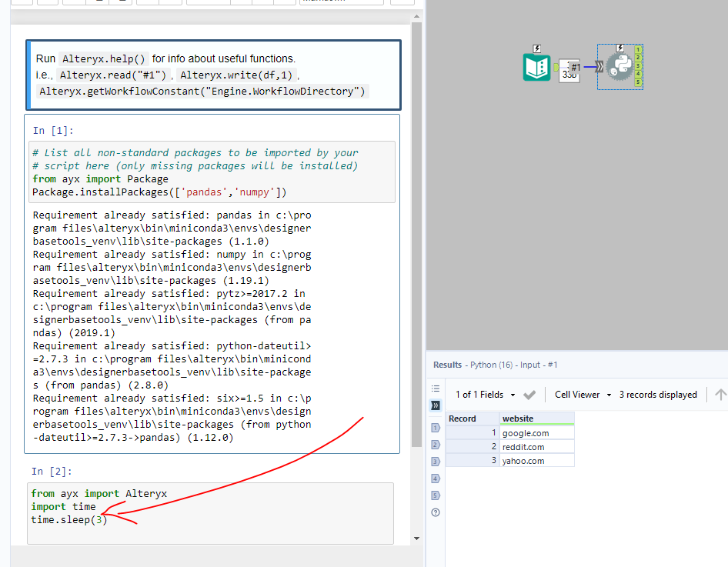View output 4 data in Results sidebar
Image resolution: width=728 pixels, height=567 pixels.
tap(436, 479)
